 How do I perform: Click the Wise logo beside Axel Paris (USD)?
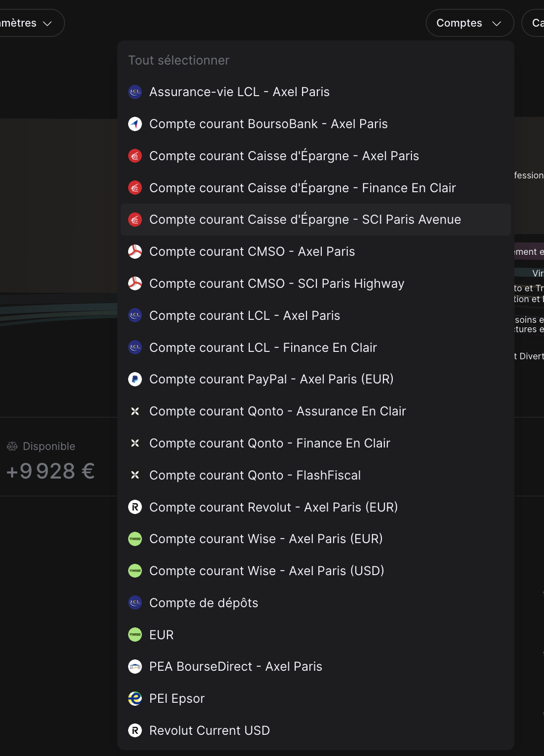[135, 571]
